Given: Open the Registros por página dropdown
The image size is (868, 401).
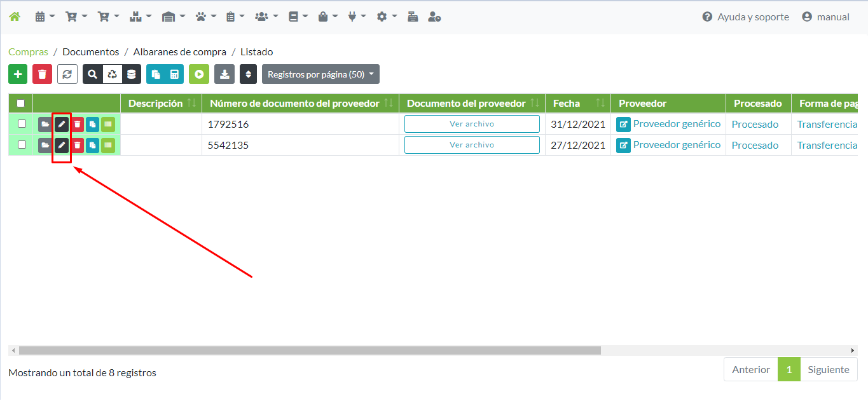Looking at the screenshot, I should coord(320,74).
